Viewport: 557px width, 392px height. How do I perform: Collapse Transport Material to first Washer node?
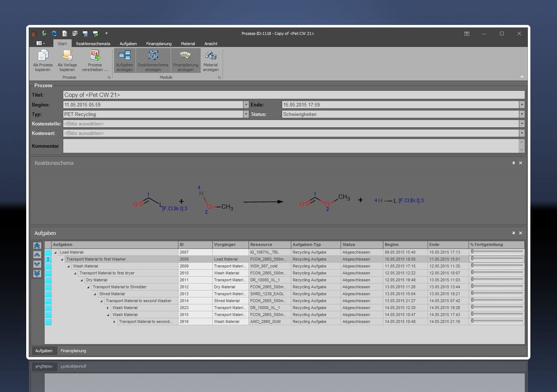pos(62,259)
